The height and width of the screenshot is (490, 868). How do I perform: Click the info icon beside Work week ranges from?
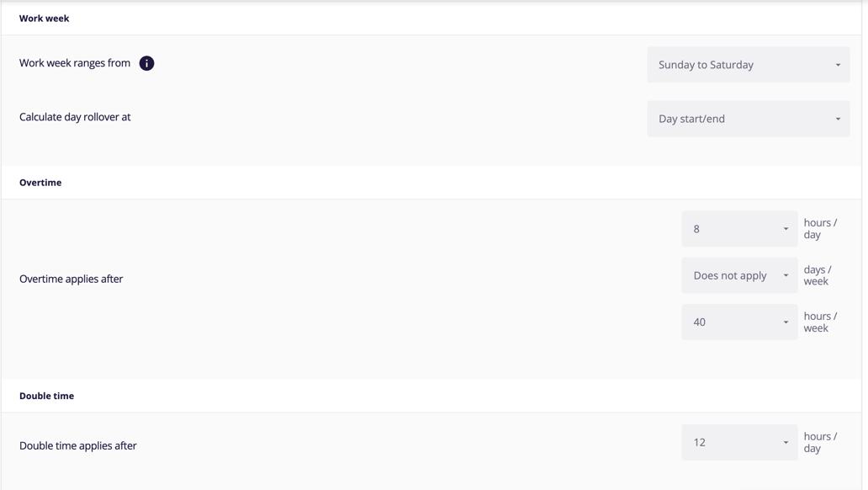click(146, 63)
